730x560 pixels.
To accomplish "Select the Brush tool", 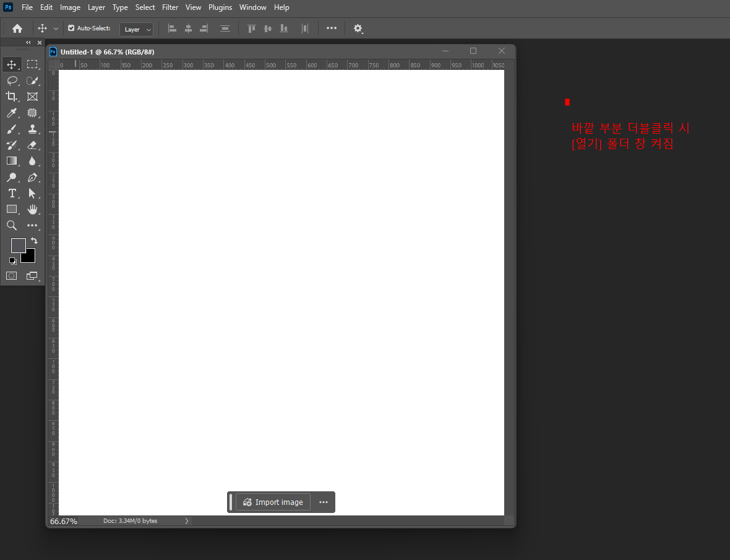I will tap(12, 129).
